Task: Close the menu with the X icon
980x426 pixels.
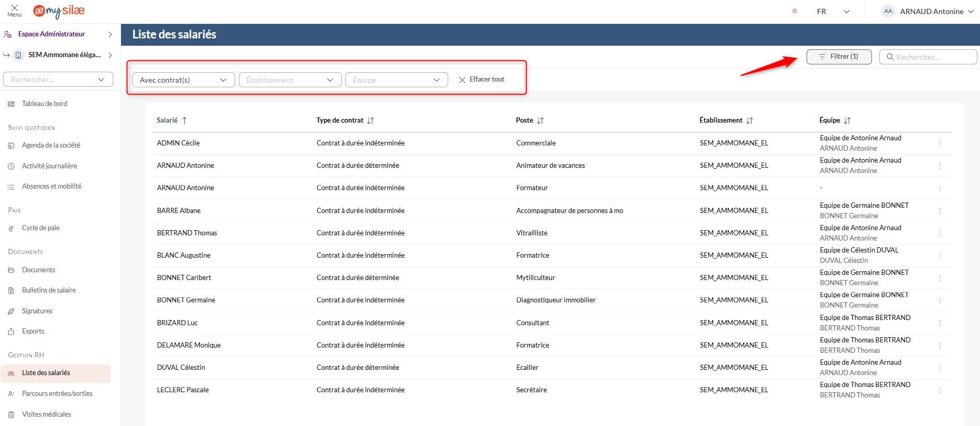Action: tap(15, 8)
